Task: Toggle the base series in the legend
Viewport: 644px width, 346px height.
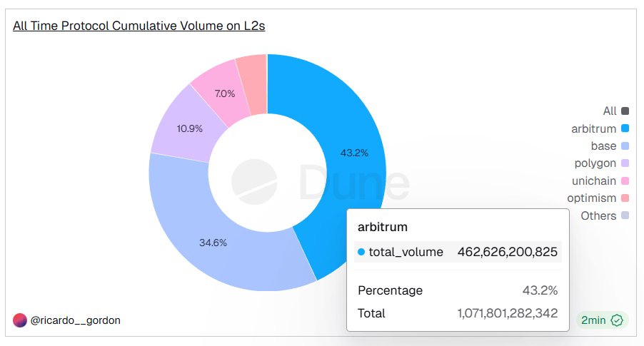Action: [x=603, y=146]
